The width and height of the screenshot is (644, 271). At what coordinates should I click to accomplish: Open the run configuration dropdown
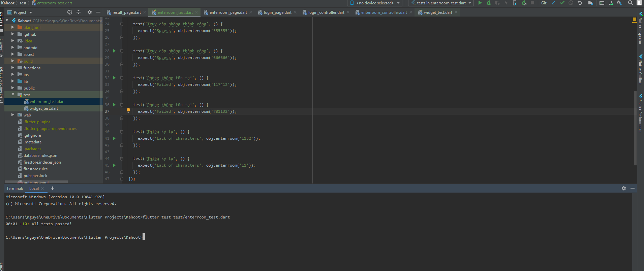pyautogui.click(x=441, y=3)
